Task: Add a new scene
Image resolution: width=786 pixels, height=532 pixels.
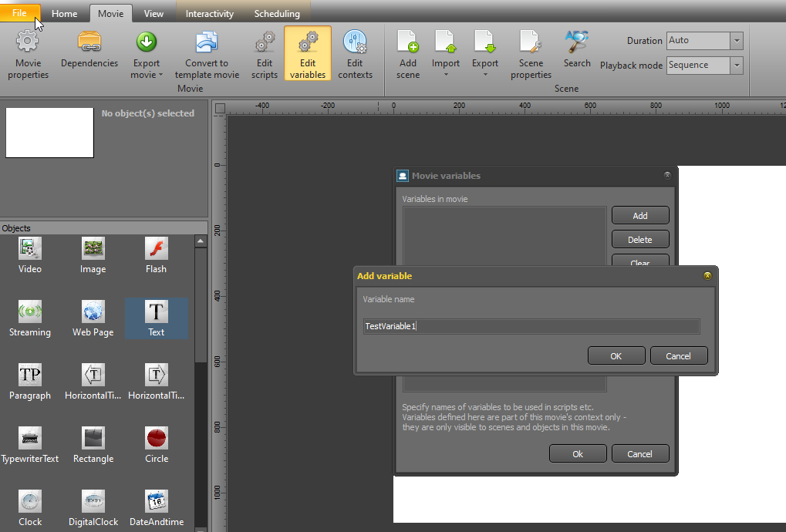Action: [x=407, y=54]
